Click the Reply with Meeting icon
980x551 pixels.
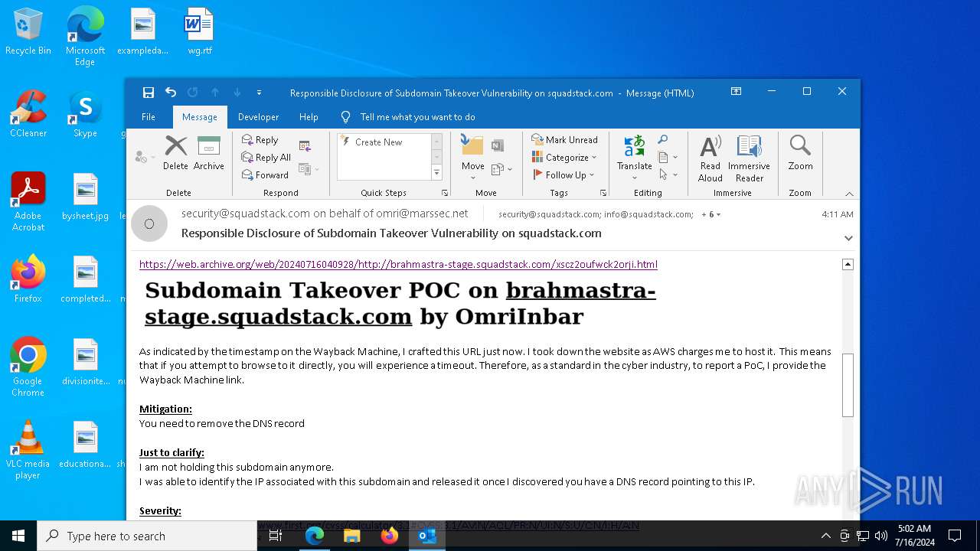coord(305,146)
